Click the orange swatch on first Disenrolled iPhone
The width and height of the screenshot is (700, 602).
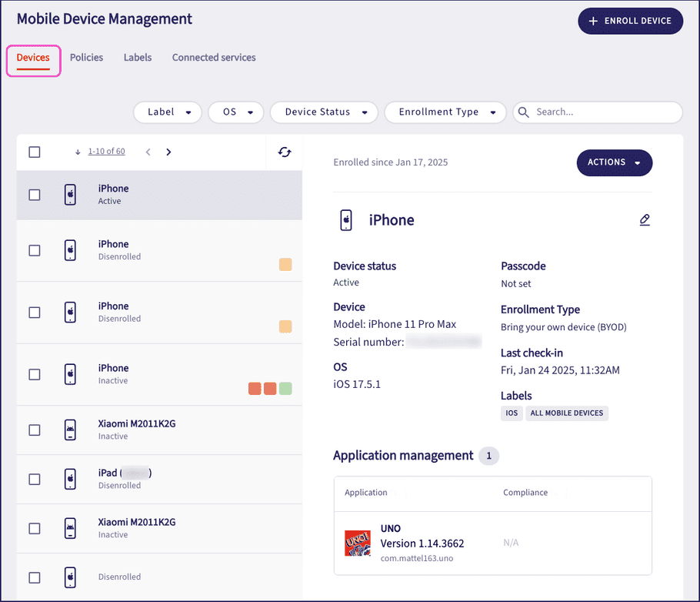click(x=285, y=265)
